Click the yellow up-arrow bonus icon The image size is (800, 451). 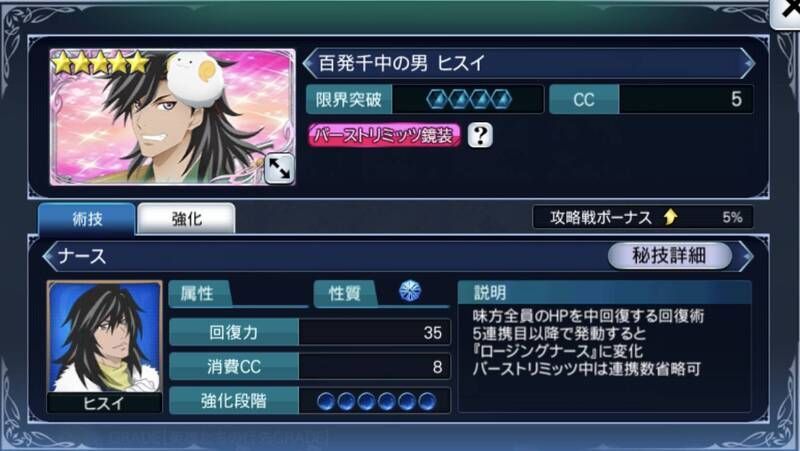click(x=670, y=217)
